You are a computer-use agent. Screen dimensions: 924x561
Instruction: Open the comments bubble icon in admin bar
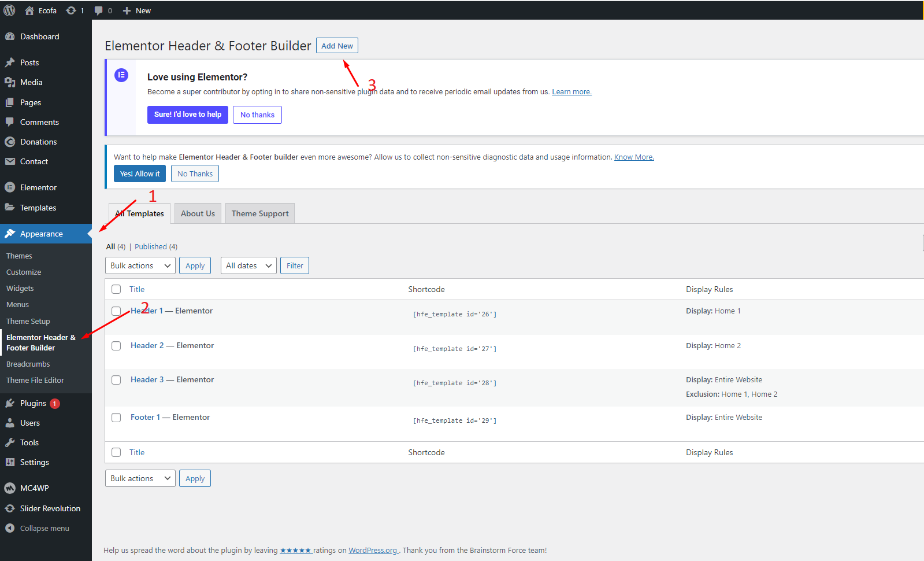(x=99, y=10)
